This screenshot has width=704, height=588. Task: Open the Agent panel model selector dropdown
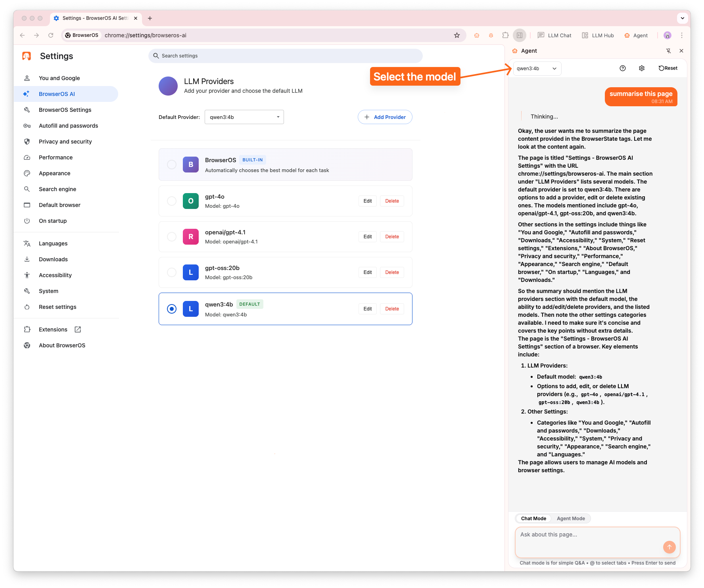tap(537, 69)
